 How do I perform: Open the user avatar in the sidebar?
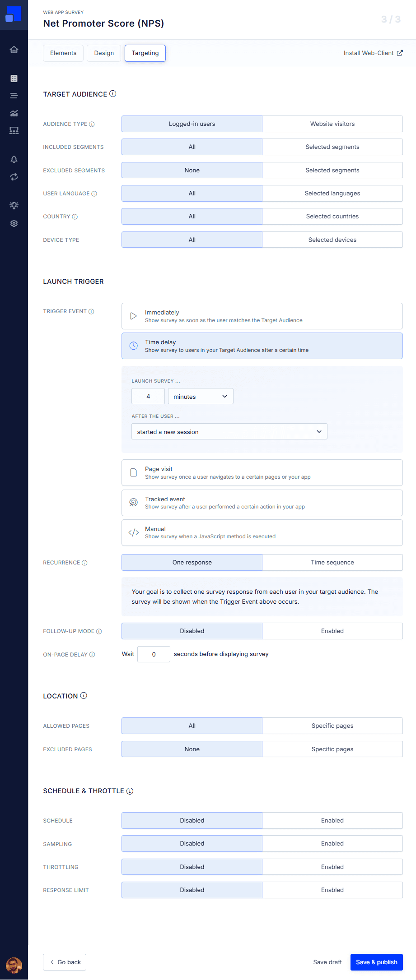(14, 966)
